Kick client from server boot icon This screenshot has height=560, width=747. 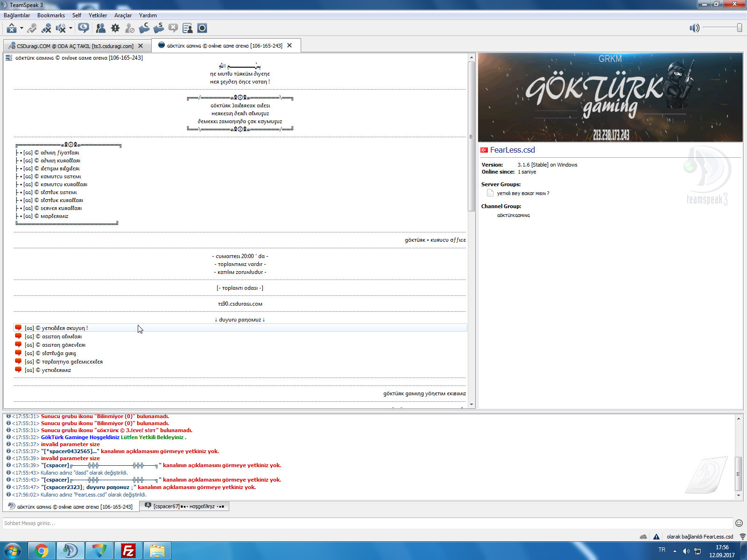coord(159,28)
